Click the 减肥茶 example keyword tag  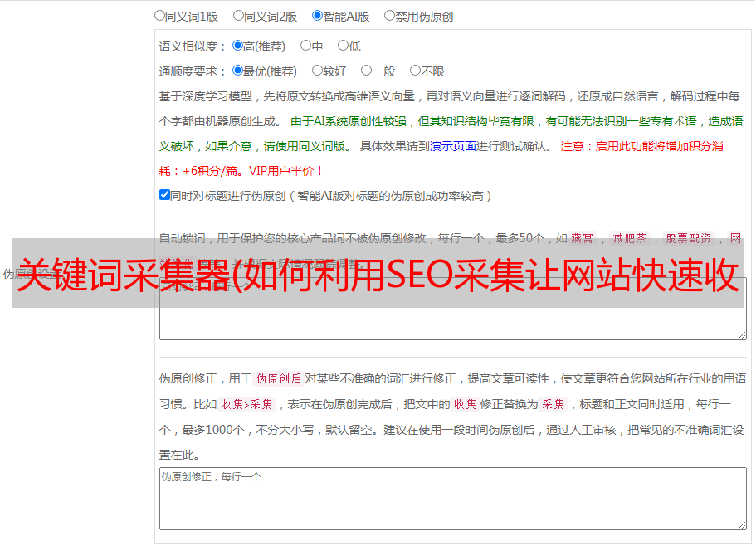coord(629,238)
